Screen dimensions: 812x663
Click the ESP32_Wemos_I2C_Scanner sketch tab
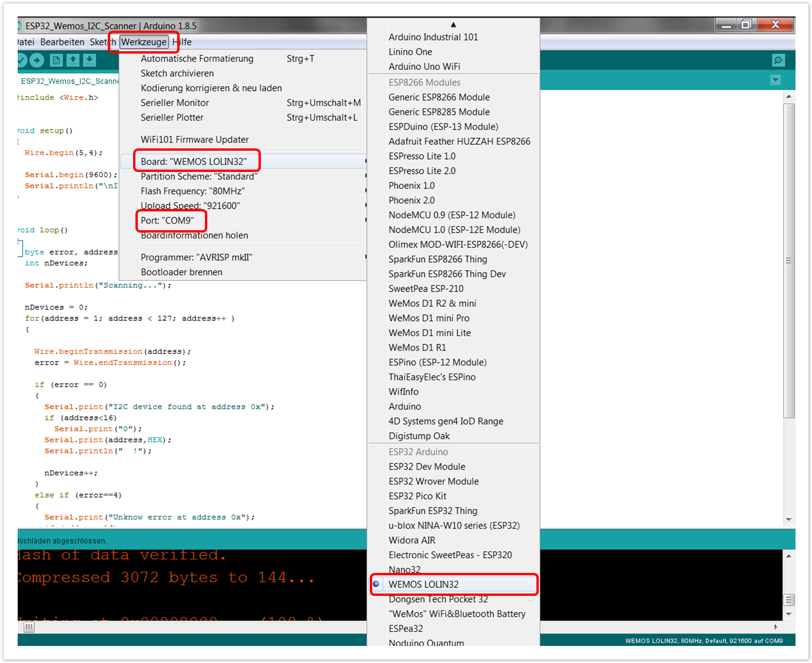[x=69, y=81]
